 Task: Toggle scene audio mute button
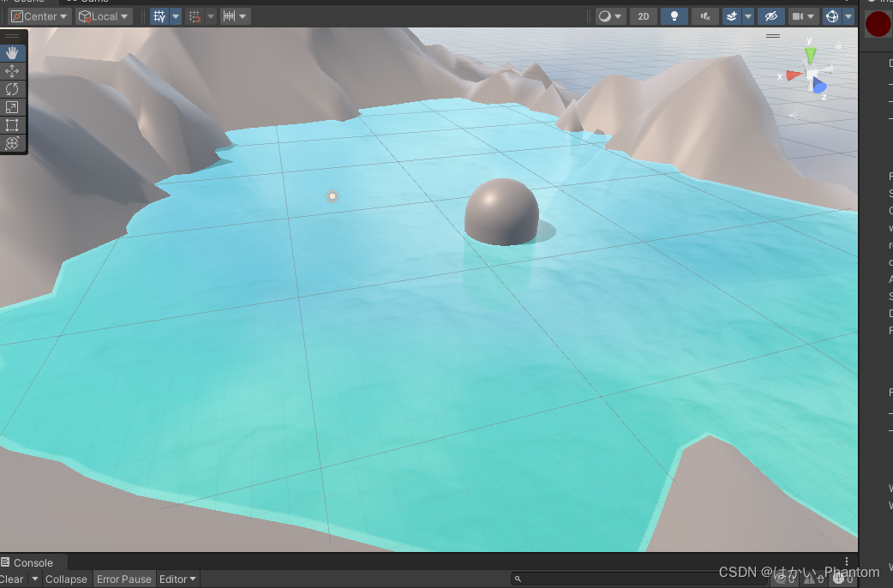pos(705,16)
